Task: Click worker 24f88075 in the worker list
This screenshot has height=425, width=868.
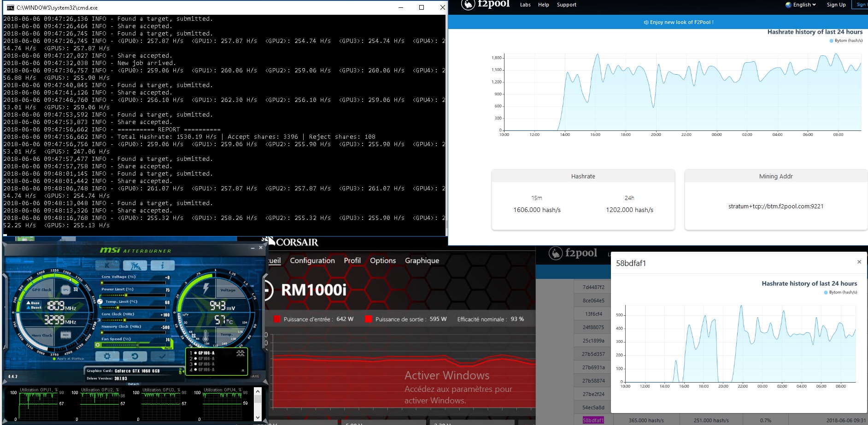Action: point(593,327)
